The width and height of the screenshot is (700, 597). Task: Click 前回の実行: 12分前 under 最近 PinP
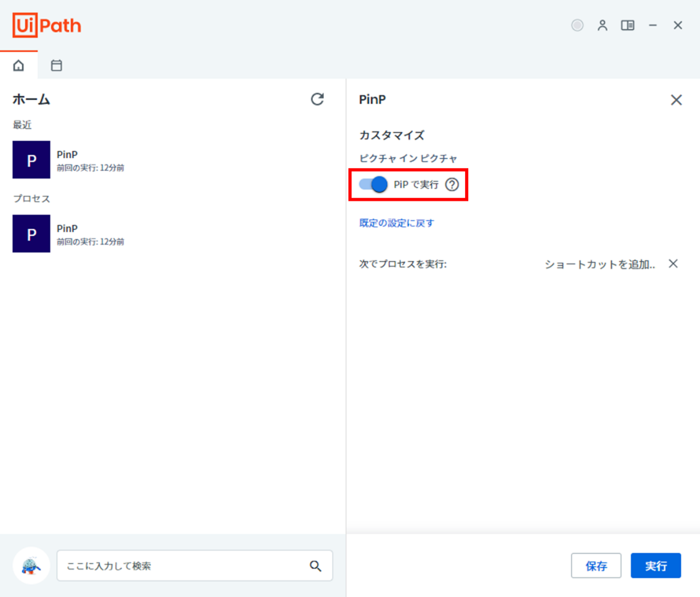click(x=90, y=168)
